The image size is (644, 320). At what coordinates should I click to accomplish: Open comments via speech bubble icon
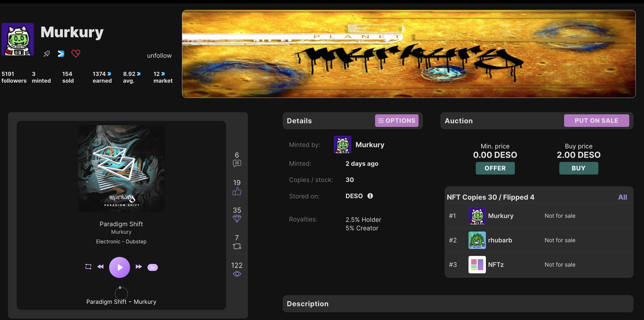(237, 164)
